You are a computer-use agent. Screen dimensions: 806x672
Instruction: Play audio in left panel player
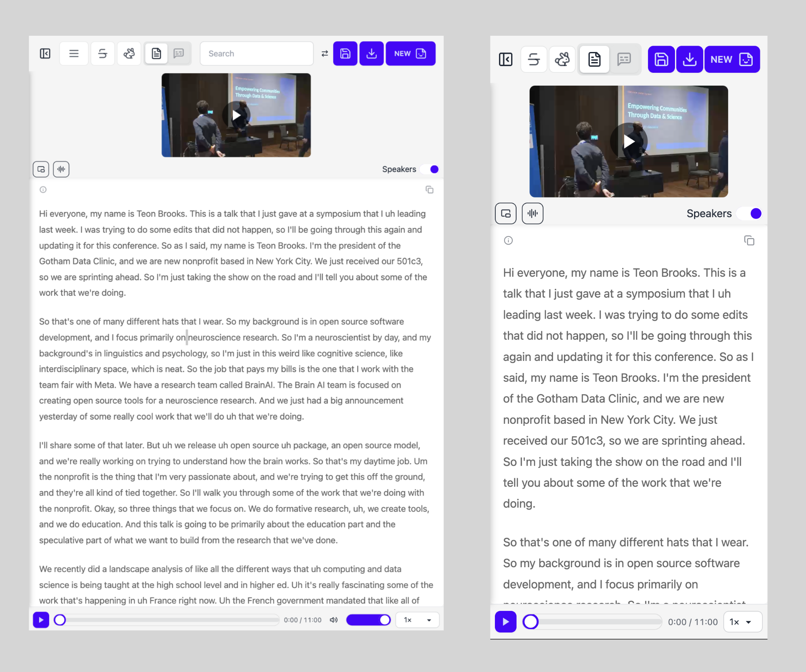tap(41, 620)
